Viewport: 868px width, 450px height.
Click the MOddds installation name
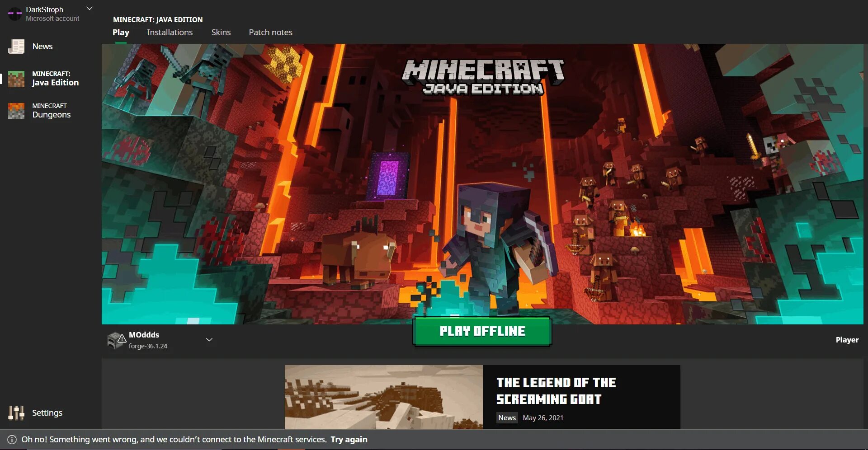[x=144, y=335]
